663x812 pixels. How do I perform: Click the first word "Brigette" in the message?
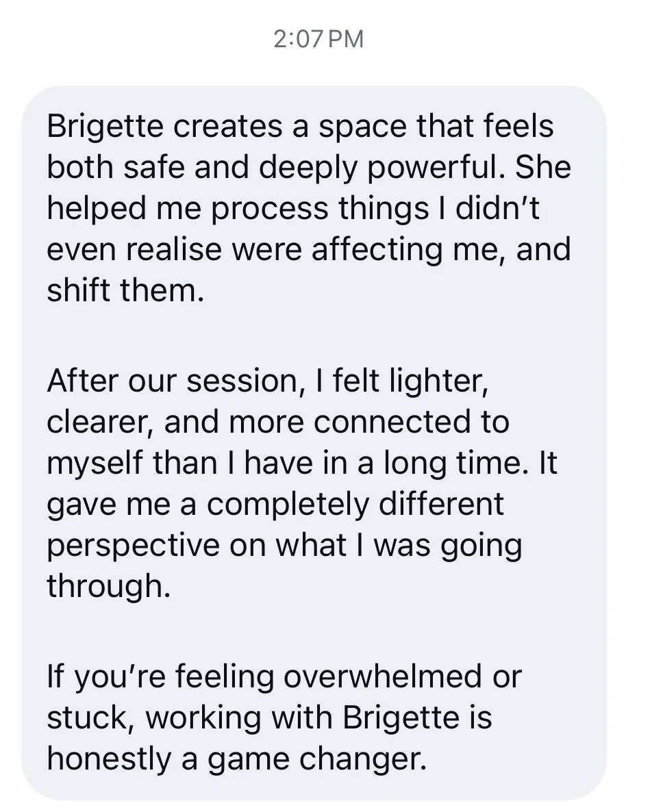point(105,127)
